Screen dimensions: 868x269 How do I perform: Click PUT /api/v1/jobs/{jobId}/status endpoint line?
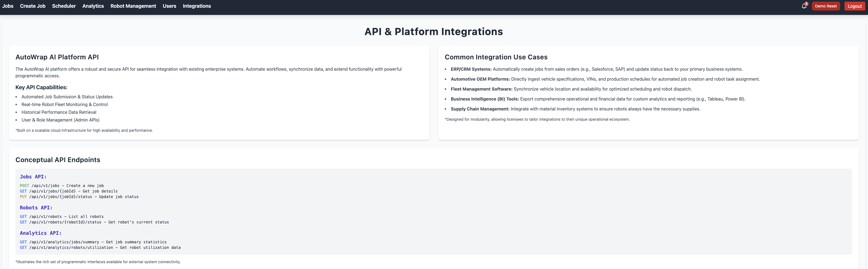79,197
